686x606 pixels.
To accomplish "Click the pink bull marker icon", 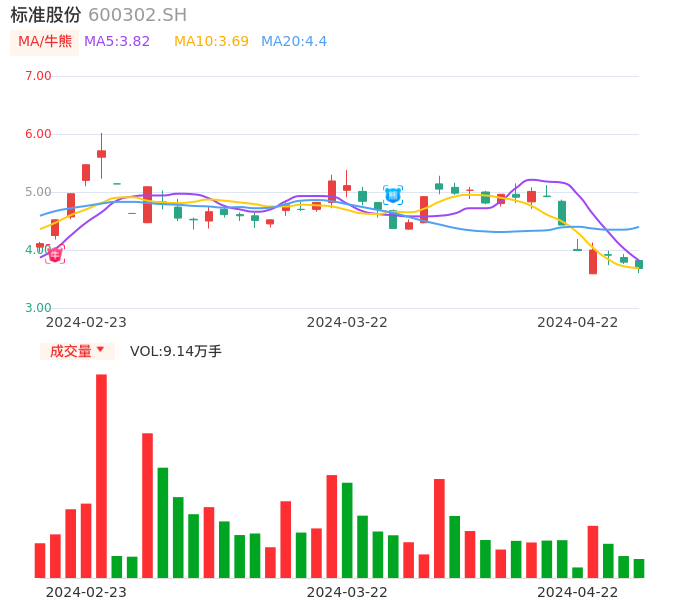I will coord(55,255).
